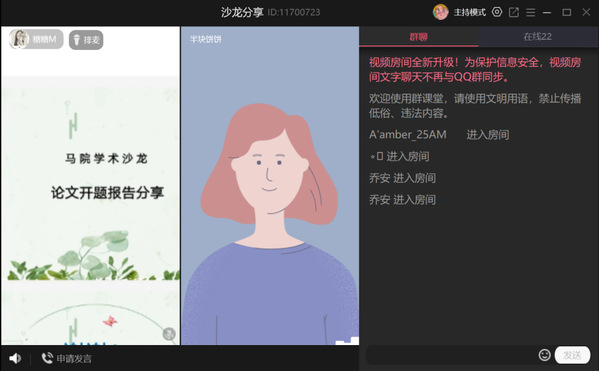The width and height of the screenshot is (599, 371).
Task: Click the round icon at the slide corner
Action: [169, 334]
